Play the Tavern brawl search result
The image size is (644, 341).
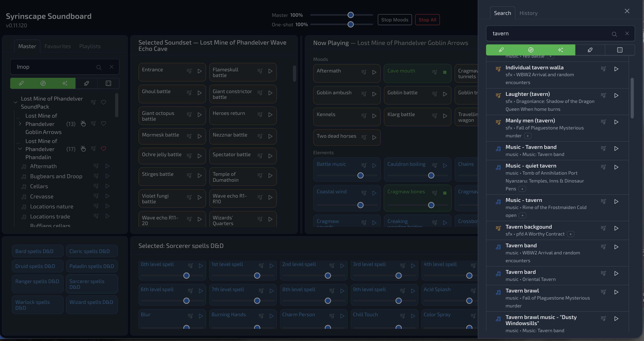point(616,292)
